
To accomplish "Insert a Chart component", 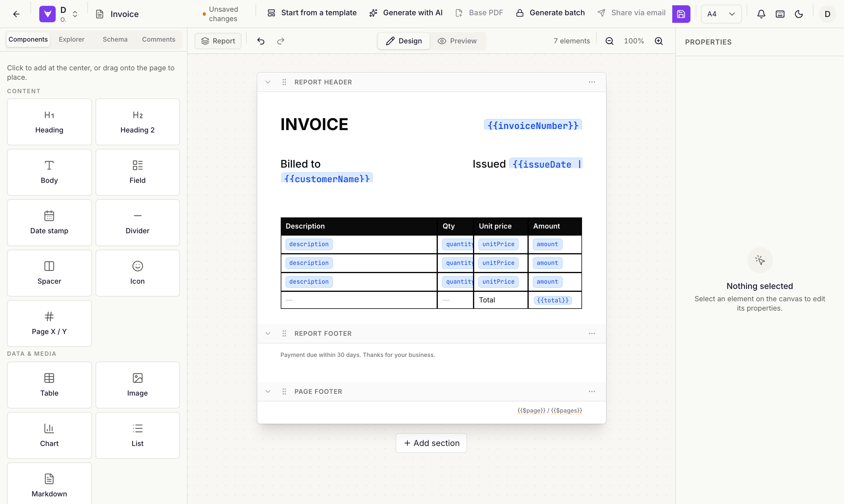I will tap(49, 435).
